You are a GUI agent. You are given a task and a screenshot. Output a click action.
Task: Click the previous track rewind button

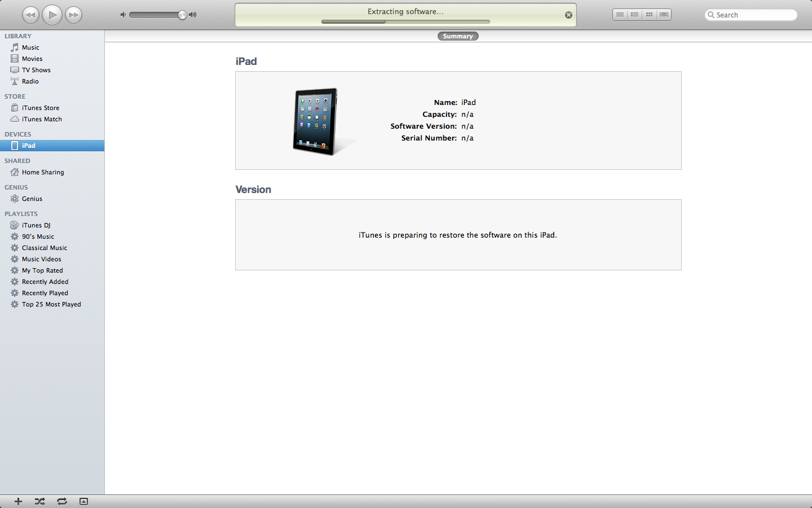[30, 15]
